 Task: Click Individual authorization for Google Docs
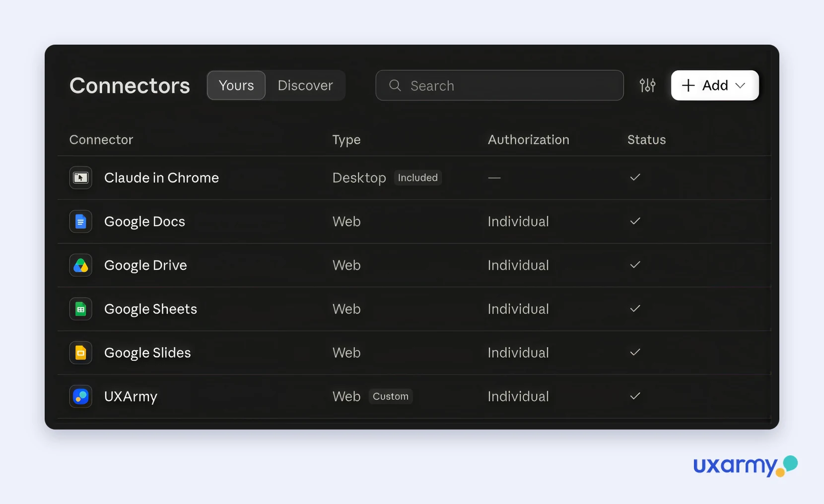518,221
